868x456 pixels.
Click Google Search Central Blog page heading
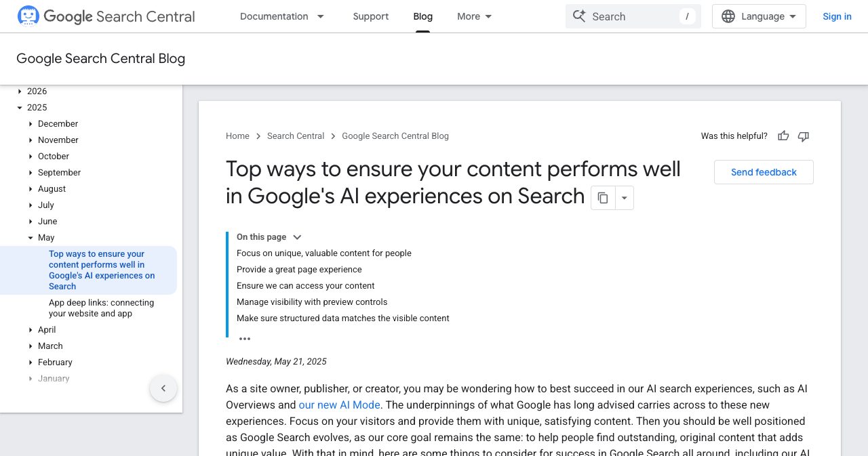100,59
